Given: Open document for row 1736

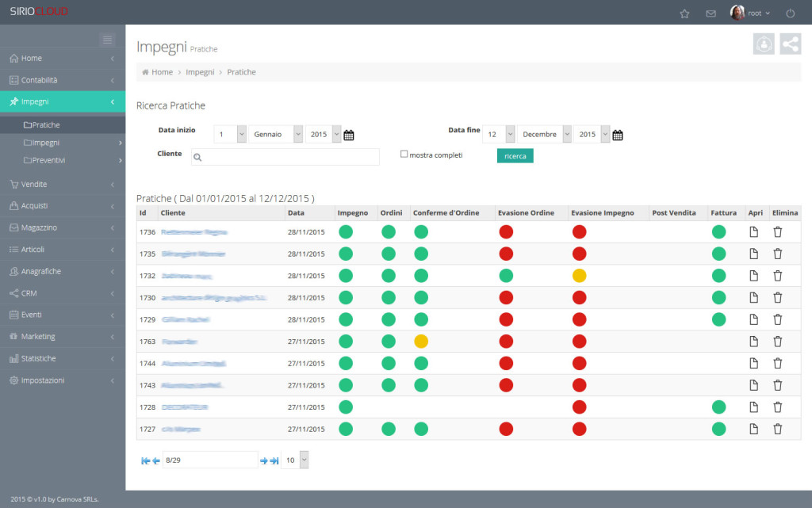Looking at the screenshot, I should [753, 231].
